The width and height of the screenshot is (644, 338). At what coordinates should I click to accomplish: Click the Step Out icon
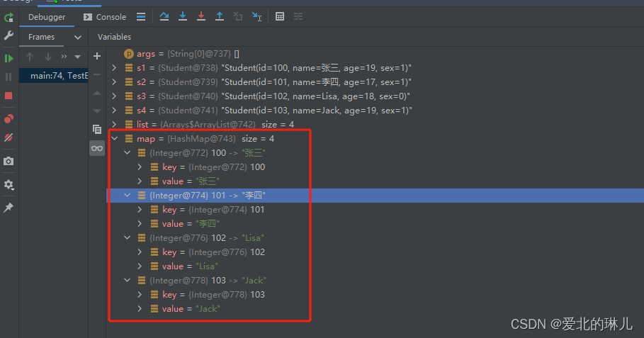220,16
